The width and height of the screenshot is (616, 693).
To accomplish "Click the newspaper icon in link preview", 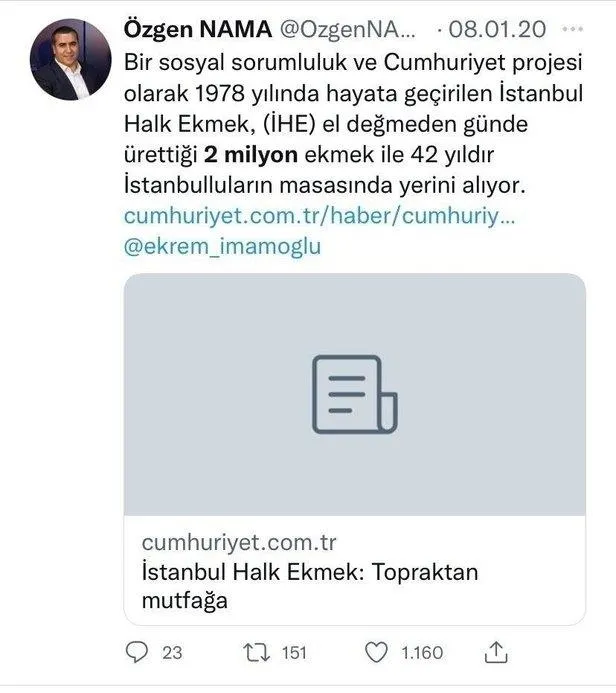I will (354, 394).
